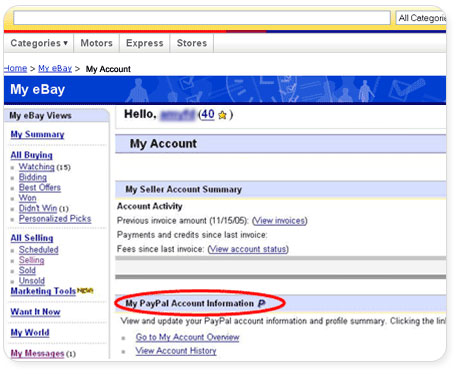Switch to the Express tab
The image size is (465, 379).
(145, 43)
